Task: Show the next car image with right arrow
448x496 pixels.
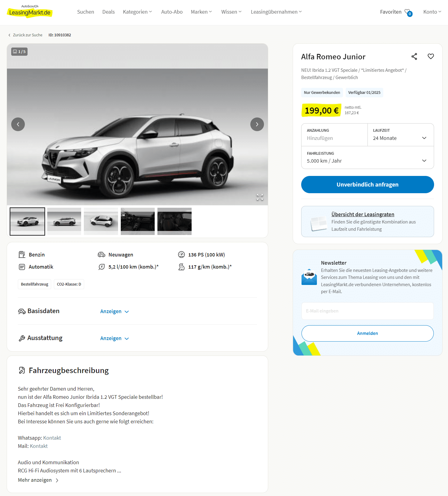Action: [257, 124]
